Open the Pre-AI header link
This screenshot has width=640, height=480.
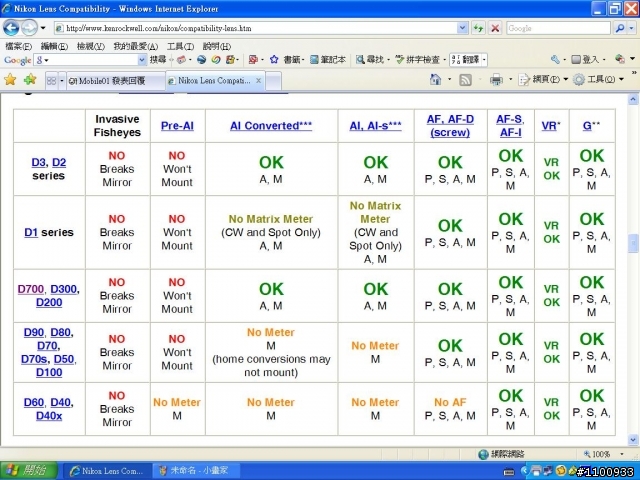pos(177,126)
